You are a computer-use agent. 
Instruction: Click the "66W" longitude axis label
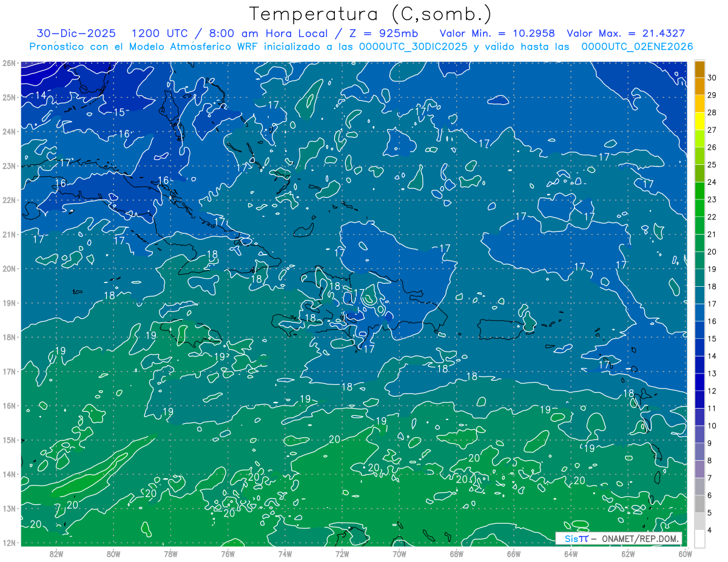pos(513,554)
